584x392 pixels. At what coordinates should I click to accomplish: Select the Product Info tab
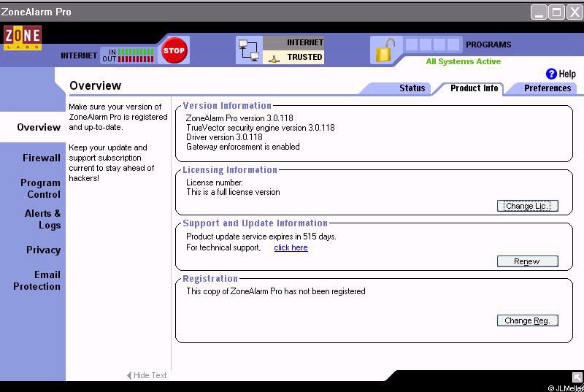[x=474, y=88]
